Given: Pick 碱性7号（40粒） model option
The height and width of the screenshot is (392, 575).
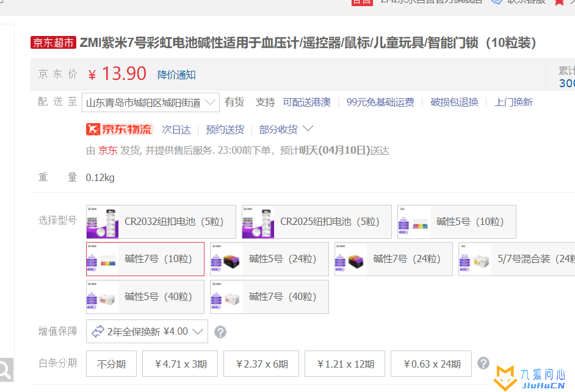Looking at the screenshot, I should [270, 297].
